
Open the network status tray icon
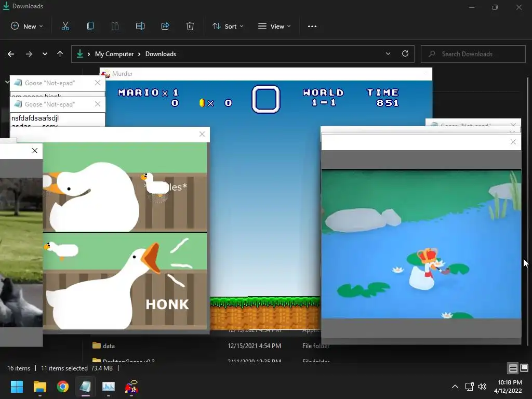tap(470, 387)
